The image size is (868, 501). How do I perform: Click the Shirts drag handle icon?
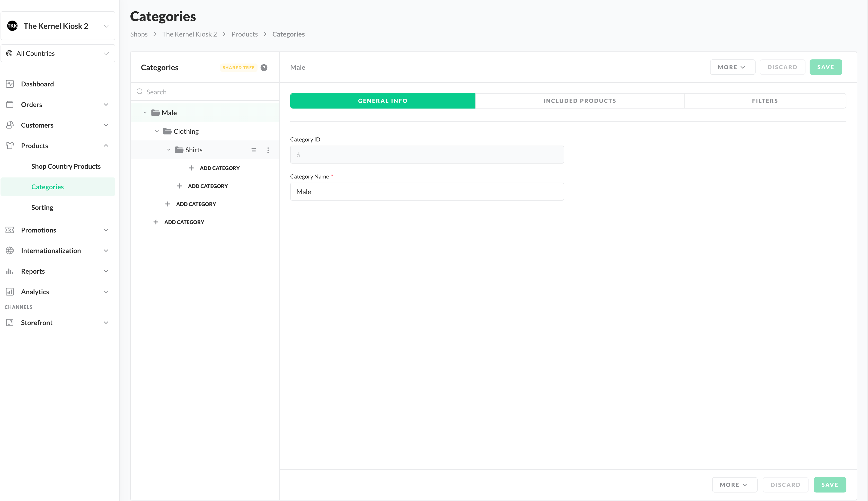pyautogui.click(x=253, y=150)
